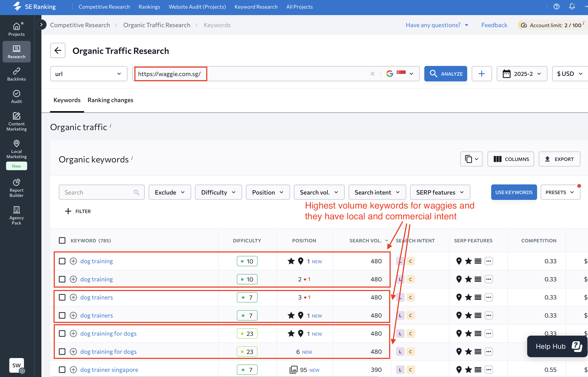Check 'dog trainer singapore' row checkbox
Image resolution: width=588 pixels, height=377 pixels.
(x=62, y=370)
